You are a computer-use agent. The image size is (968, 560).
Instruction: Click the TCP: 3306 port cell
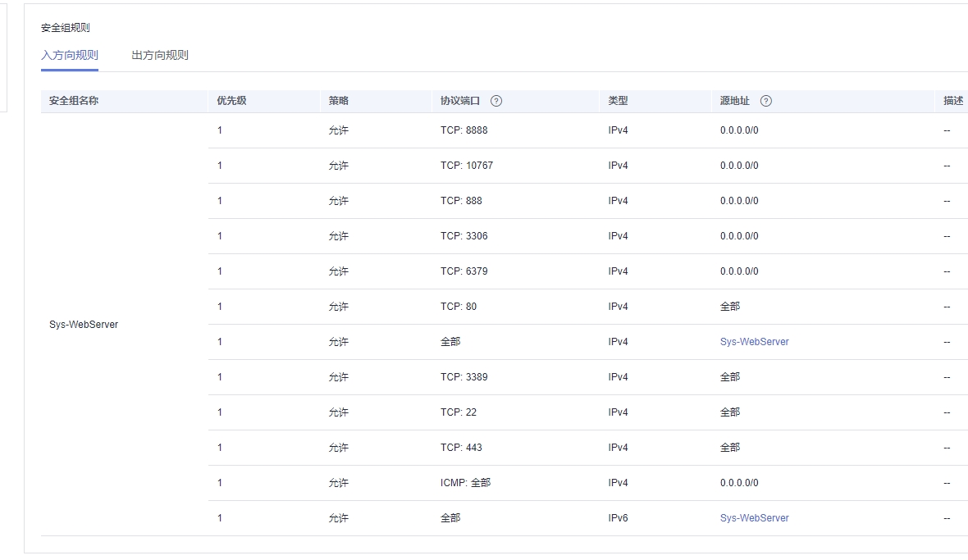[463, 235]
